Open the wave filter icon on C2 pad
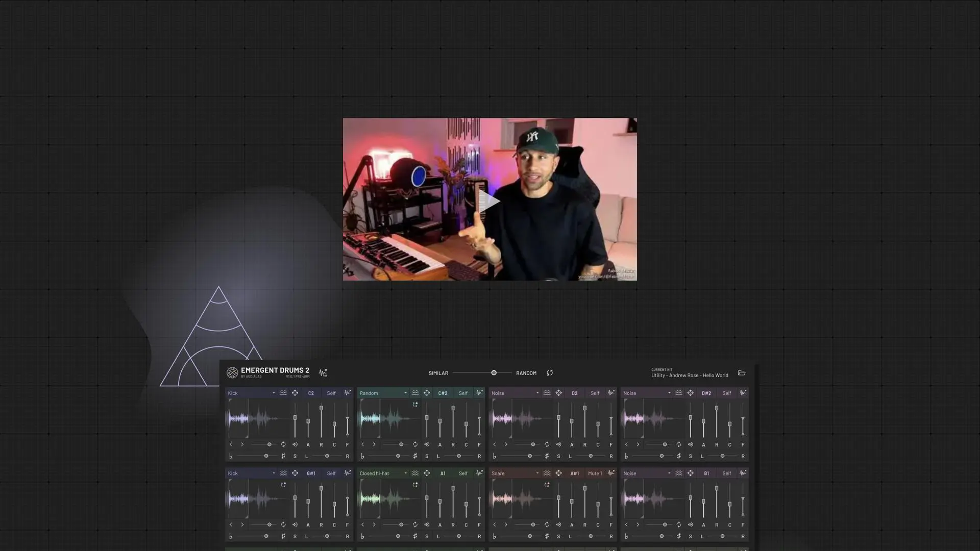This screenshot has height=551, width=980. [283, 393]
